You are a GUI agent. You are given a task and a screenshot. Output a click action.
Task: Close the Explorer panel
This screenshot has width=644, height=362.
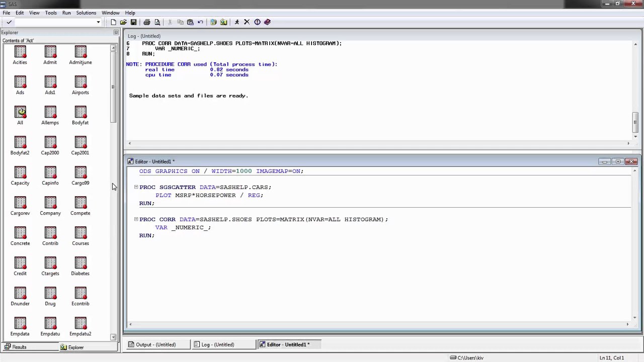click(x=116, y=33)
